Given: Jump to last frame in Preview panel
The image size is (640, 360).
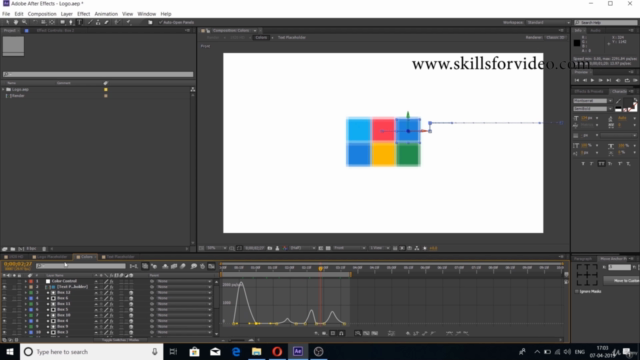Looking at the screenshot, I should tap(609, 80).
